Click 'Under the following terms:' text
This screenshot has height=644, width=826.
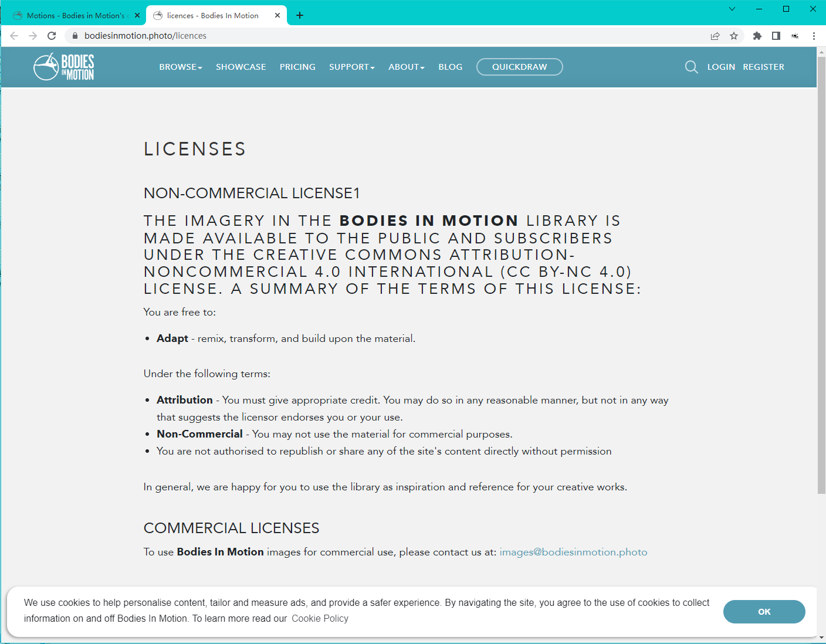click(x=207, y=374)
